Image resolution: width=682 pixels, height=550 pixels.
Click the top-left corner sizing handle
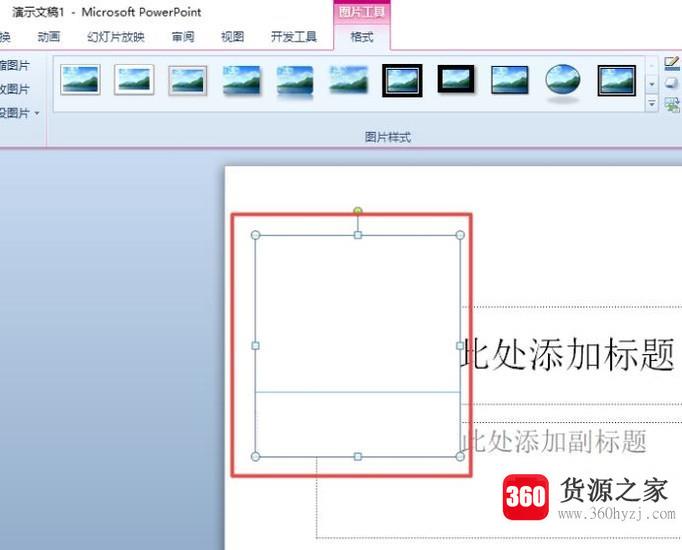(255, 235)
